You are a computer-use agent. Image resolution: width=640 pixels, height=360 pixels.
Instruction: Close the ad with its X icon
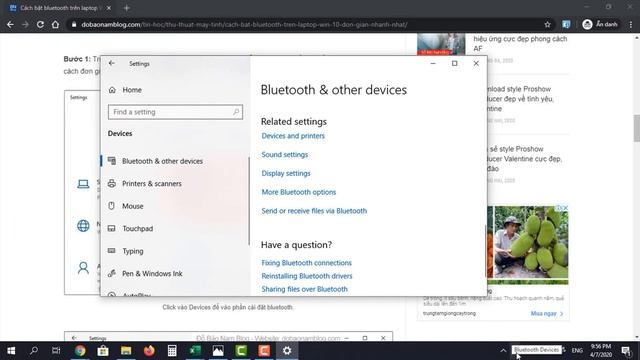coord(565,208)
